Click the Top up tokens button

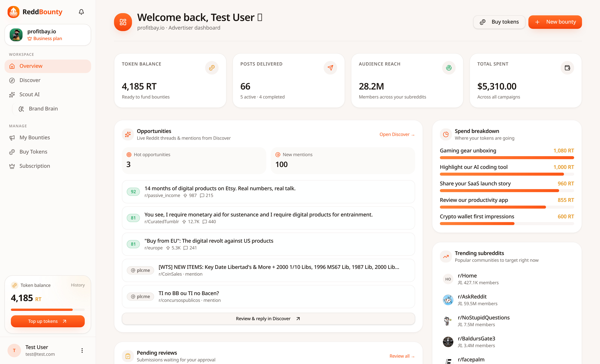(x=48, y=321)
